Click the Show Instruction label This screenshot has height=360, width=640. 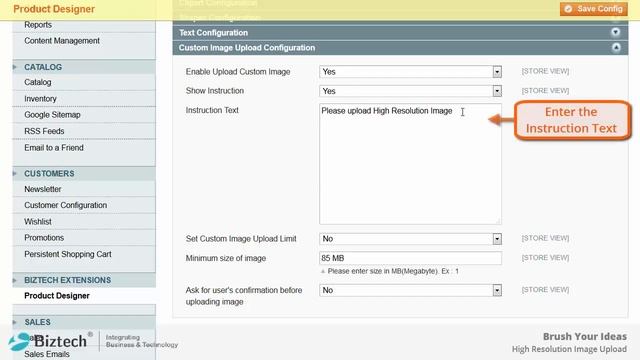tap(215, 91)
